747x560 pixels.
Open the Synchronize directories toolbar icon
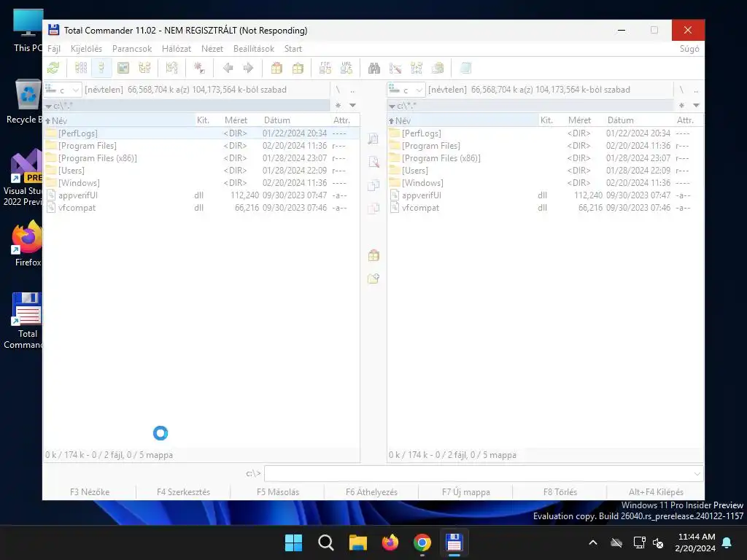pyautogui.click(x=417, y=68)
